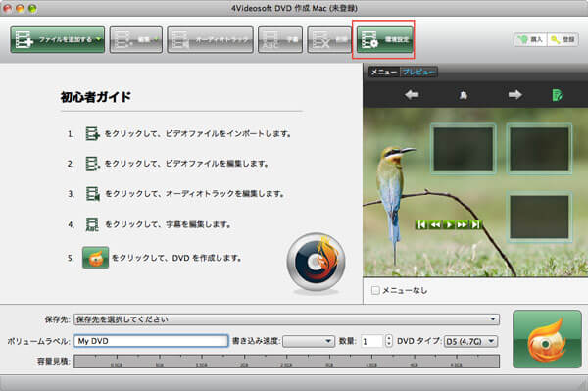The height and width of the screenshot is (391, 588).
Task: Click the edit video icon in guide step 2
Action: (x=92, y=164)
